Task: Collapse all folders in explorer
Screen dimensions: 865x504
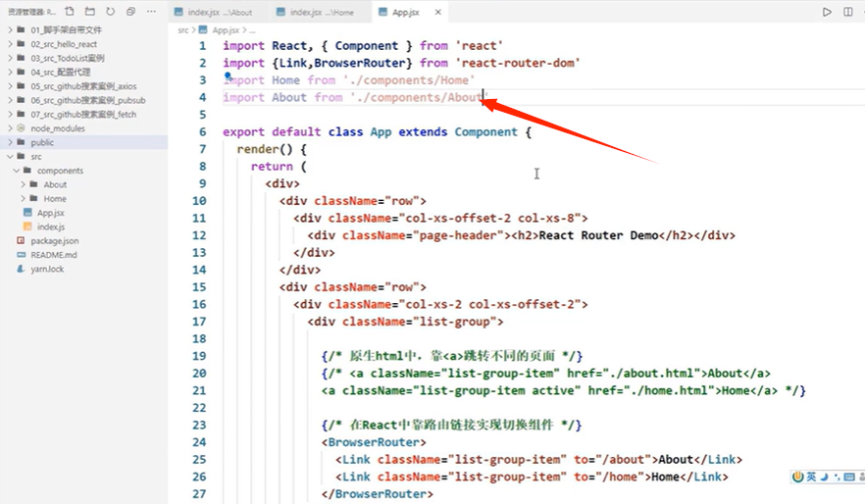Action: tap(130, 11)
